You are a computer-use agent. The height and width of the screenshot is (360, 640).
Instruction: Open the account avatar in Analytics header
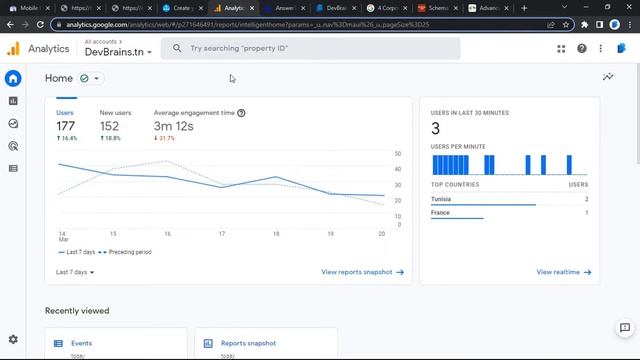[x=621, y=48]
